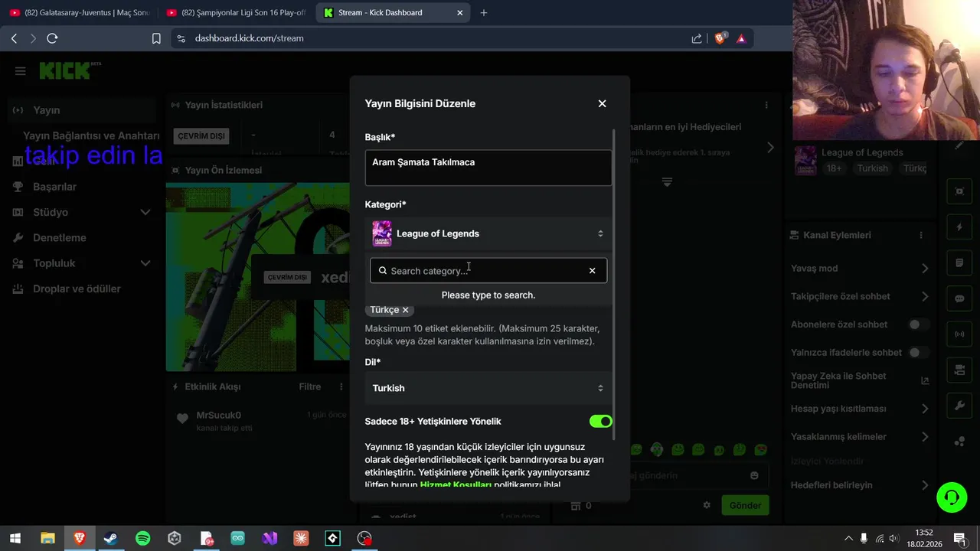Open the hamburger sidebar menu
Screen dimensions: 980x551
[x=20, y=71]
